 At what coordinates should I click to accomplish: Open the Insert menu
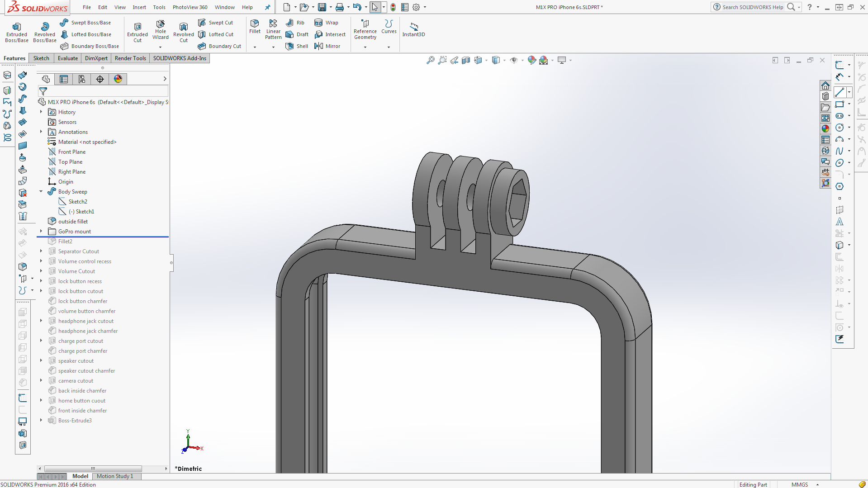(139, 7)
